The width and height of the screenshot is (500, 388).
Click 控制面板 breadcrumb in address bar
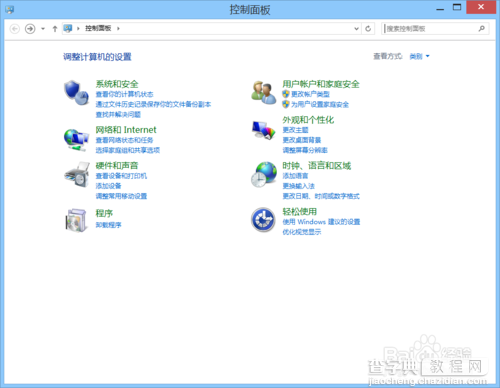click(98, 28)
